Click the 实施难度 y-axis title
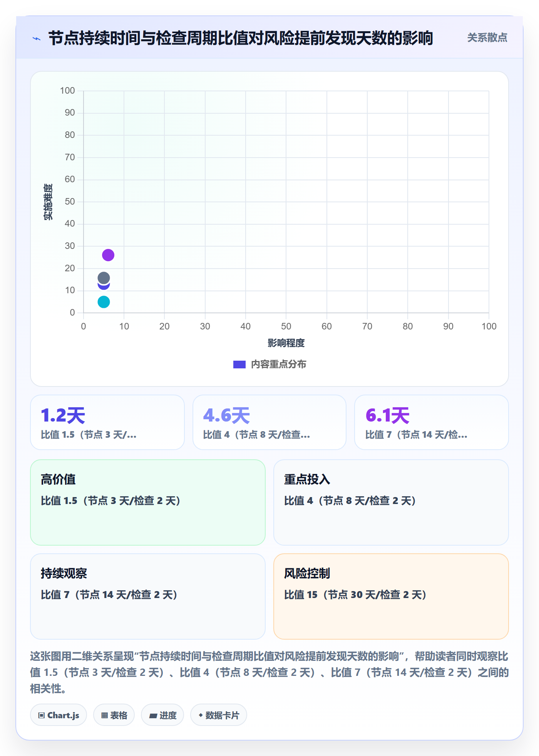This screenshot has height=756, width=539. (x=48, y=202)
